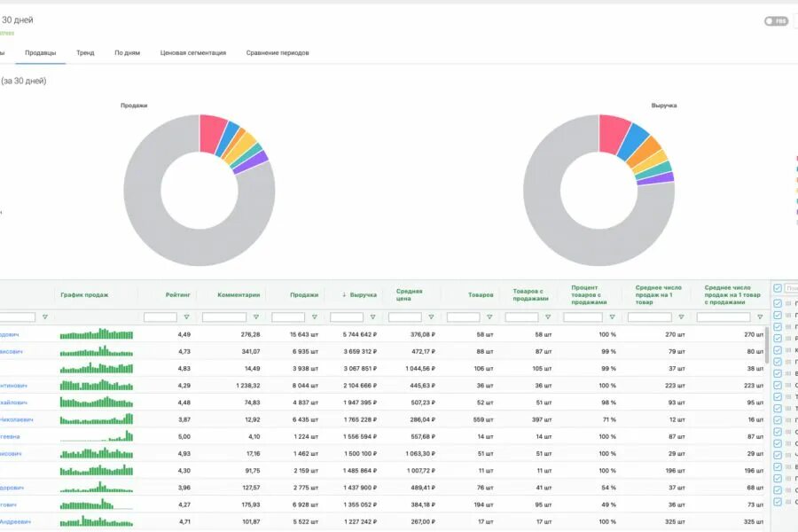Open the filter funnel for Выручка column

(373, 317)
